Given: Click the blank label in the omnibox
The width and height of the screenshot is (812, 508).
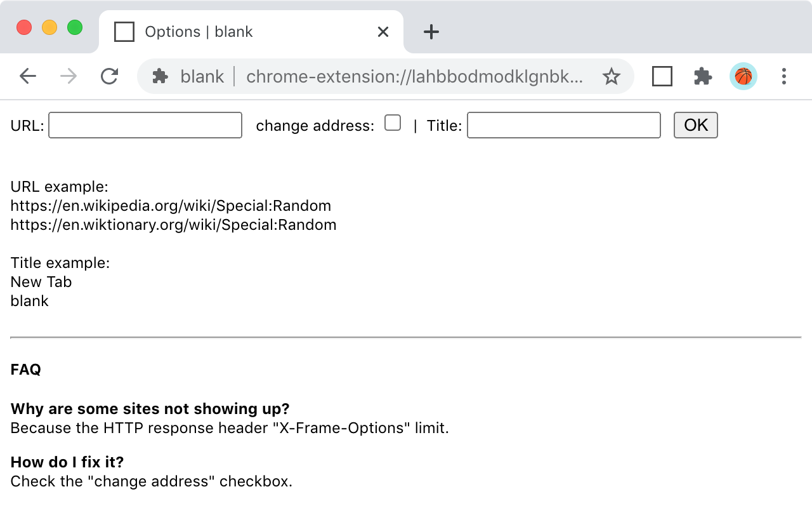Looking at the screenshot, I should (x=202, y=76).
